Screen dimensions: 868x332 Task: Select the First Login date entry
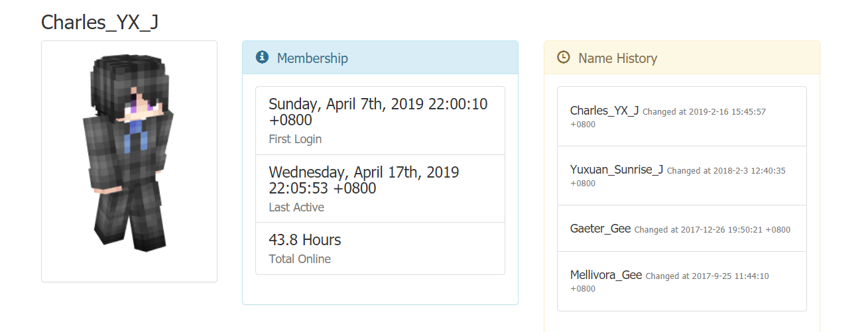point(378,112)
